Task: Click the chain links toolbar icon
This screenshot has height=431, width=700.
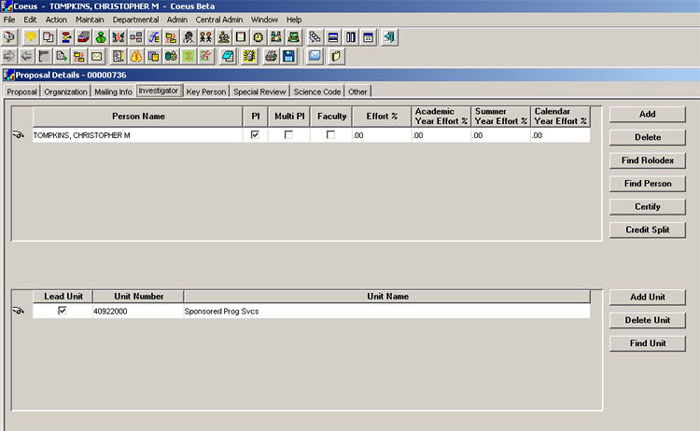Action: click(315, 37)
